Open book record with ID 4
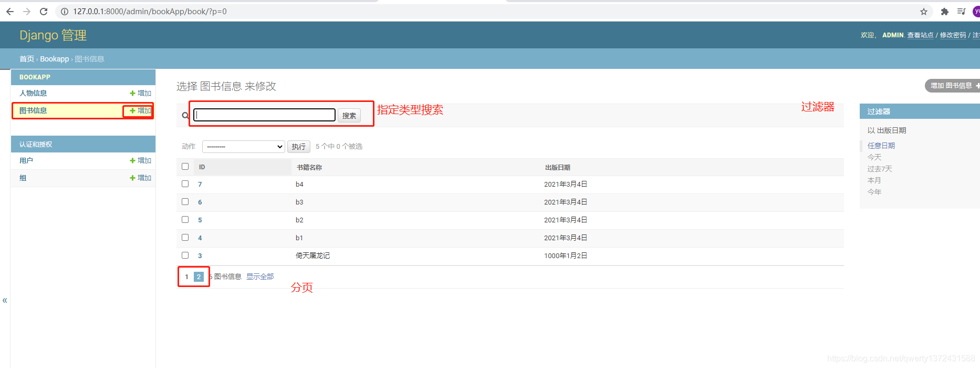The image size is (980, 368). coord(200,238)
